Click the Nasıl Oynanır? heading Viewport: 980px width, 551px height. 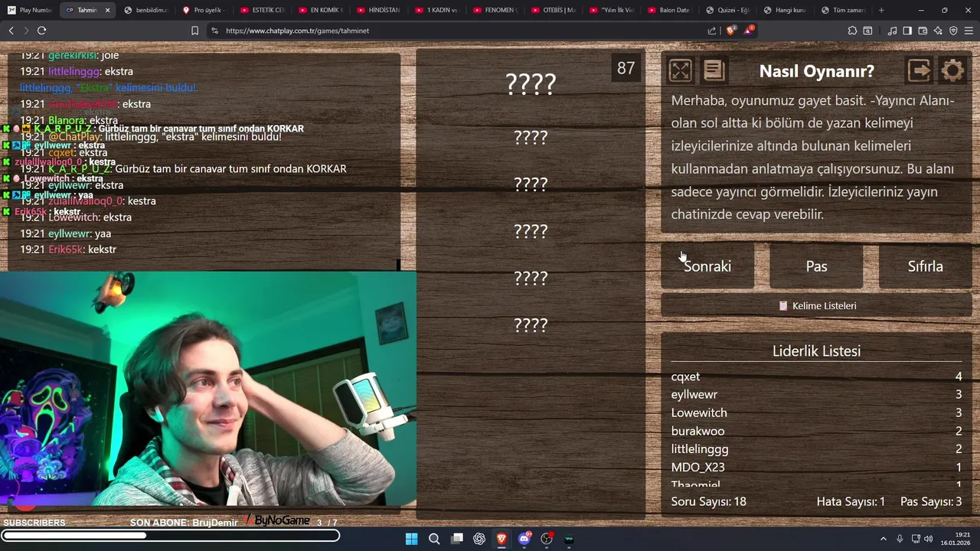tap(816, 71)
